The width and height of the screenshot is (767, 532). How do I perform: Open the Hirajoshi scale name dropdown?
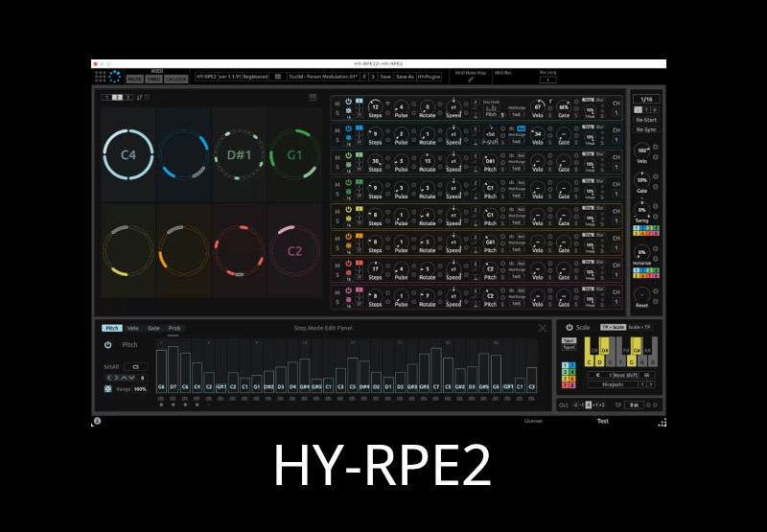click(614, 384)
